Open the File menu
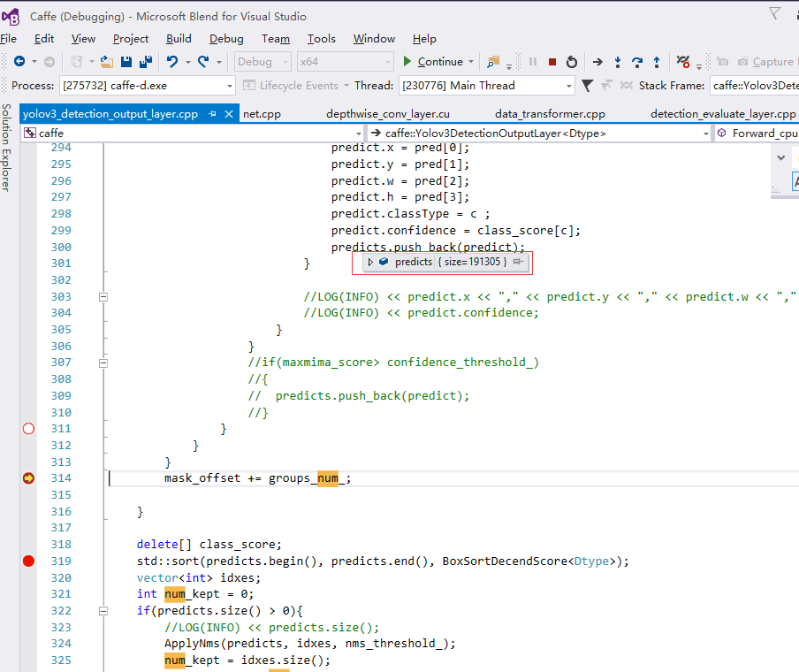 point(8,39)
